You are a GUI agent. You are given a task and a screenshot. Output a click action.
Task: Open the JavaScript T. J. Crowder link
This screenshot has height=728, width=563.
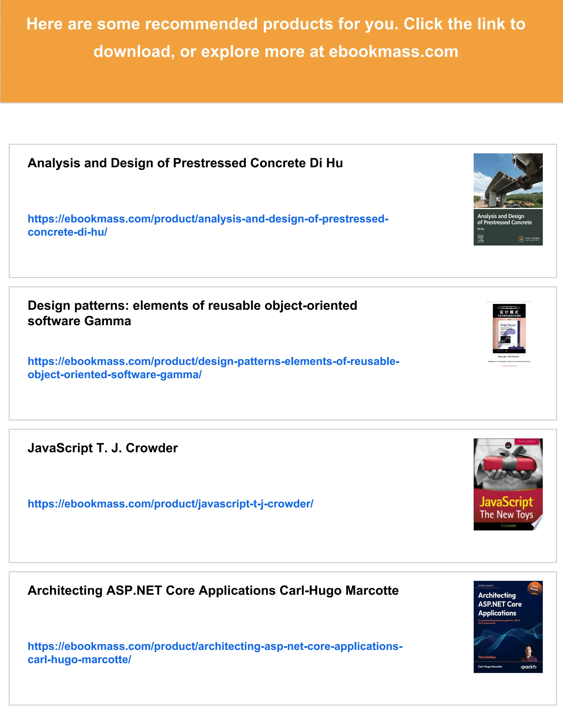coord(170,504)
